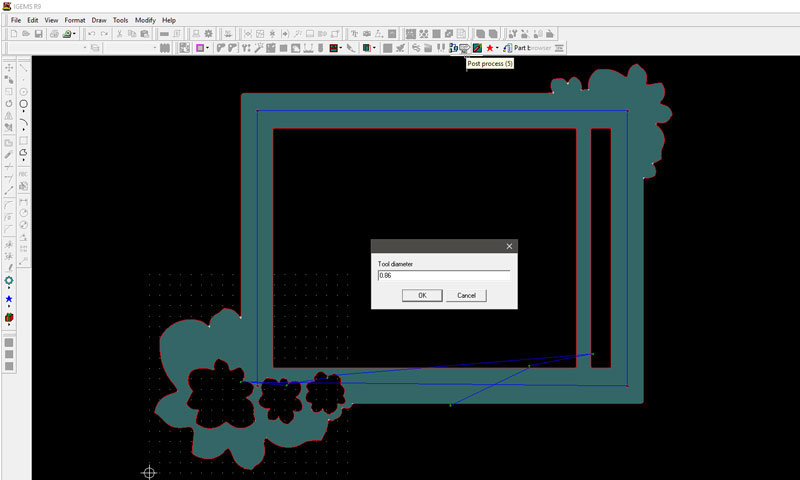Click the Cut scissors icon
The image size is (800, 480).
pyautogui.click(x=119, y=34)
